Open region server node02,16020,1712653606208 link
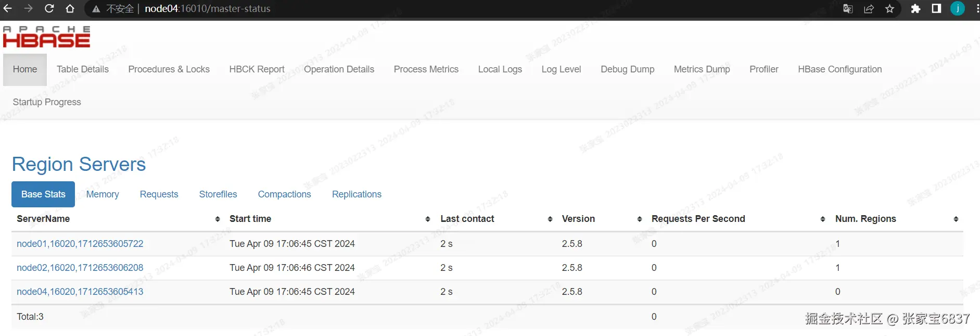Screen dimensions: 980x336 click(80, 268)
